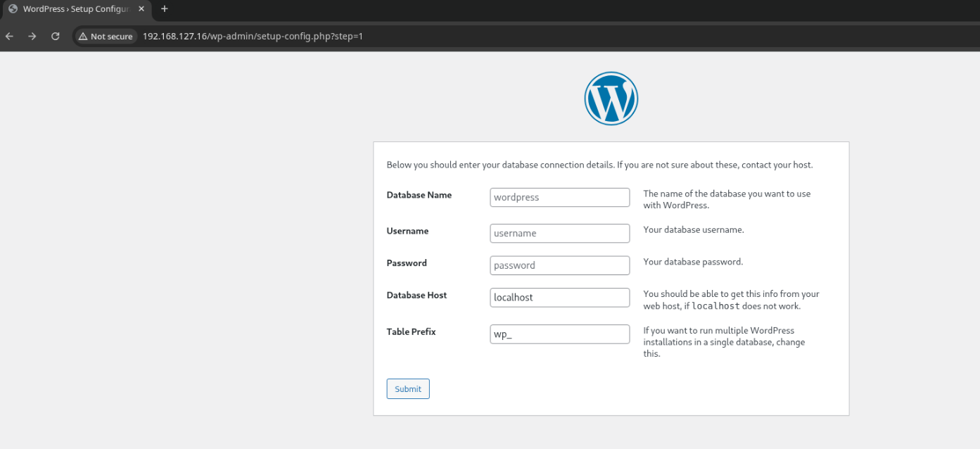The image size is (980, 449).
Task: Open a new browser tab
Action: click(165, 9)
